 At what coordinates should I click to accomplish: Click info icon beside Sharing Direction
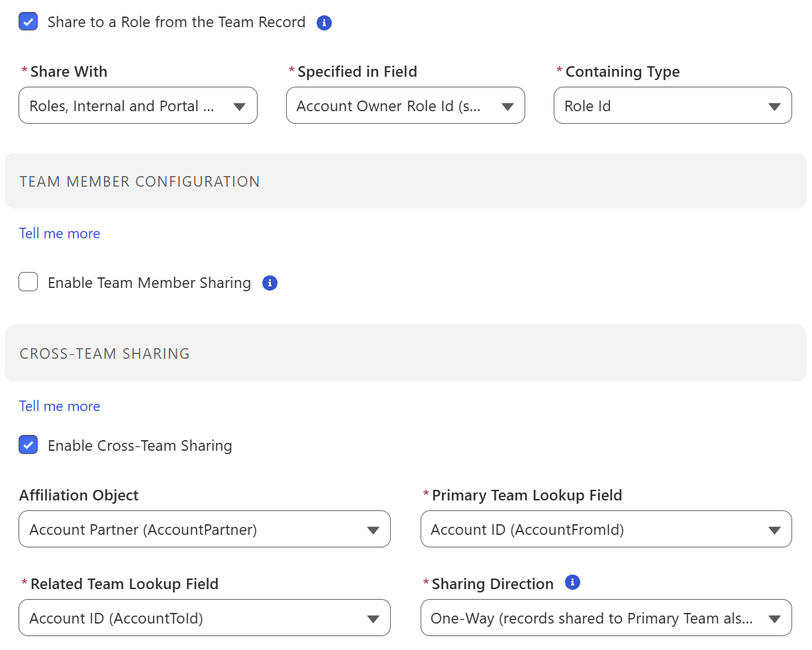572,582
